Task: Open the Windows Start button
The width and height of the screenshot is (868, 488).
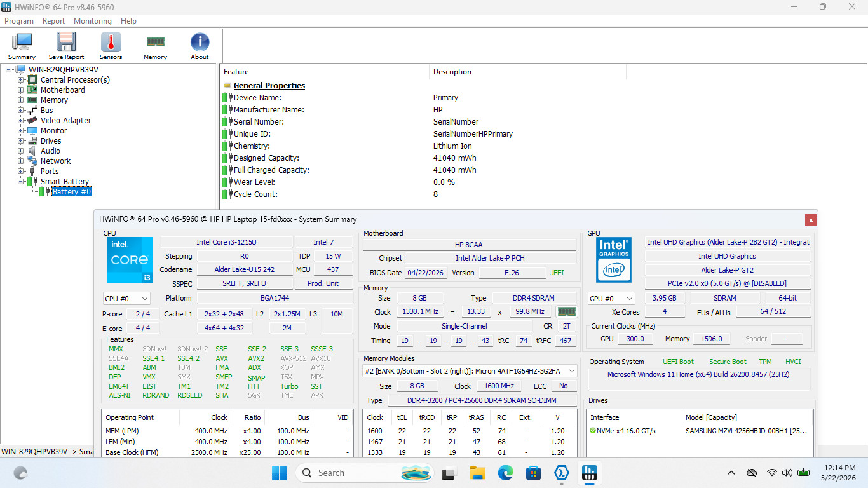Action: pyautogui.click(x=279, y=473)
